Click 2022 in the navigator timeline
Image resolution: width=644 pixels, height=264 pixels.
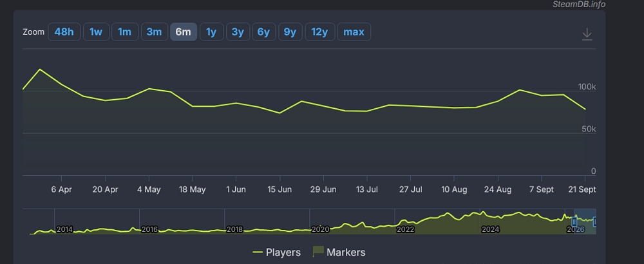pyautogui.click(x=405, y=229)
